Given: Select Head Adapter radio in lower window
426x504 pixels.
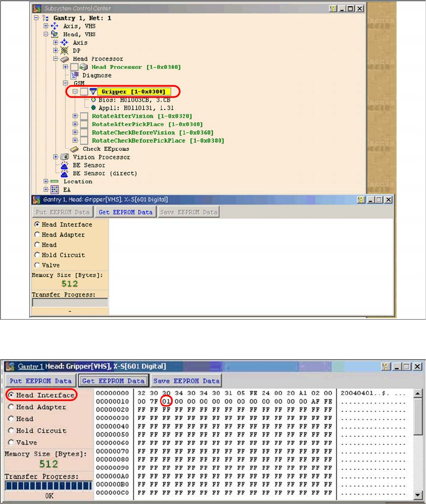Looking at the screenshot, I should (x=11, y=407).
